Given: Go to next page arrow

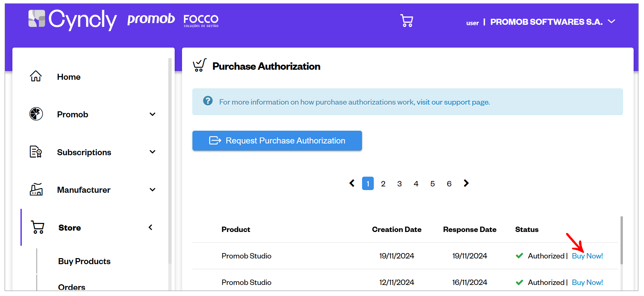Looking at the screenshot, I should tap(466, 183).
